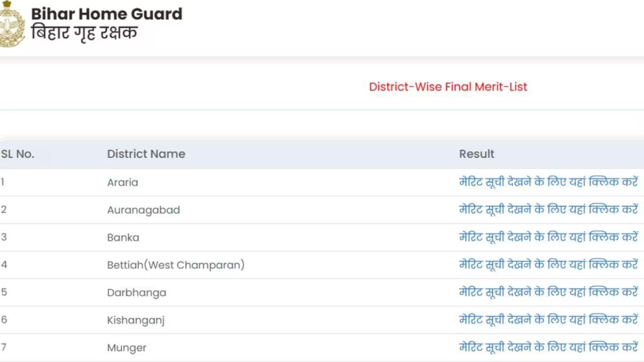
Task: Click the Result column header
Action: tap(476, 154)
